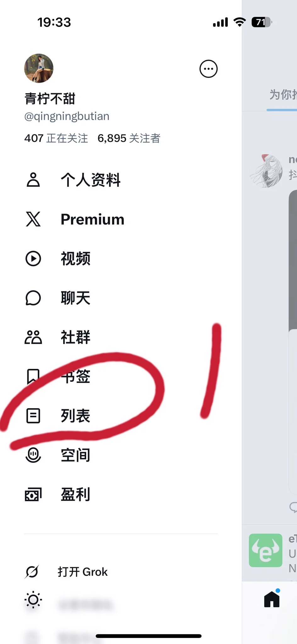View the 6,895 关注者 followers list
Viewport: 297px width, 644px height.
click(x=129, y=138)
